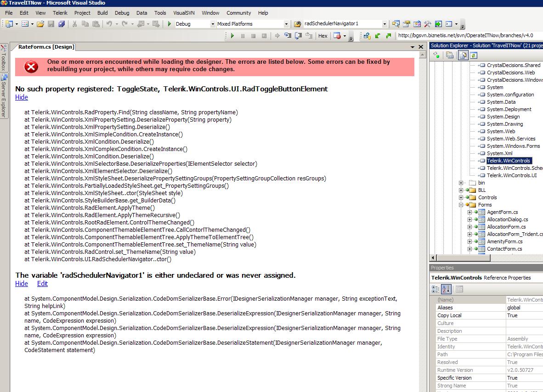Image resolution: width=543 pixels, height=392 pixels.
Task: Open the VisualSVN menu
Action: click(x=184, y=13)
